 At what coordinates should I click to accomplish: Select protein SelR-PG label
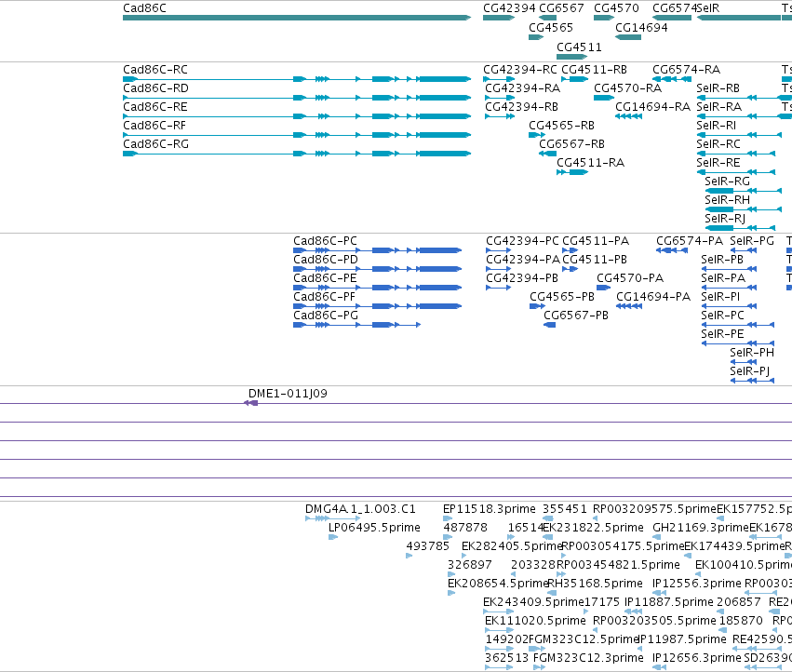[752, 240]
